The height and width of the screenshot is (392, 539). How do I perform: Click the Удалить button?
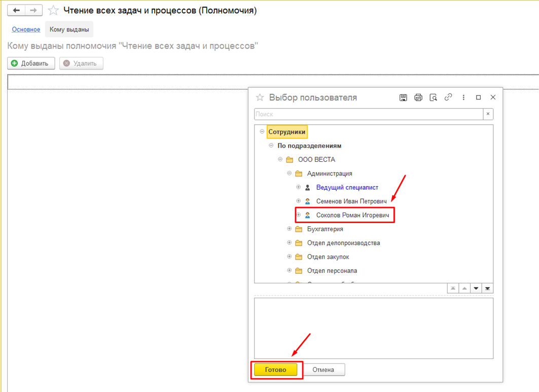coord(81,63)
